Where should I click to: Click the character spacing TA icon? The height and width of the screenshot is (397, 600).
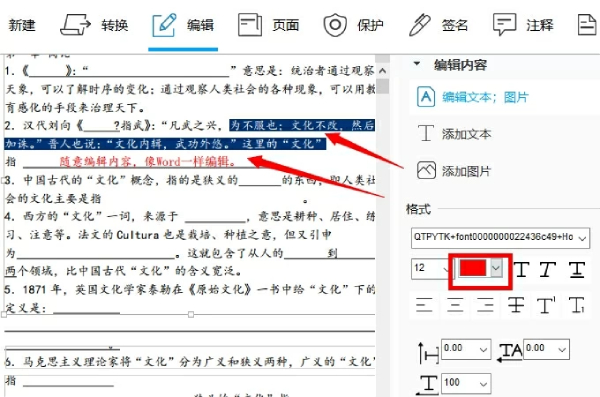click(x=509, y=351)
